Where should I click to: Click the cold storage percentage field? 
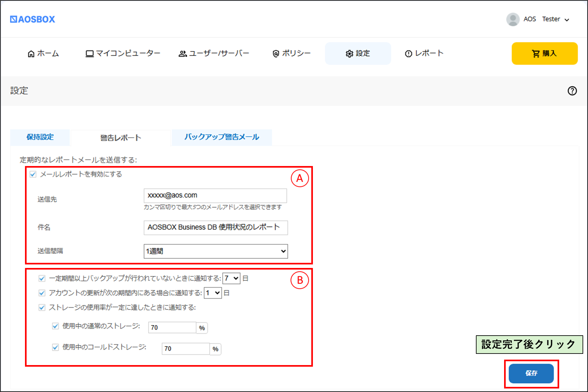point(186,349)
